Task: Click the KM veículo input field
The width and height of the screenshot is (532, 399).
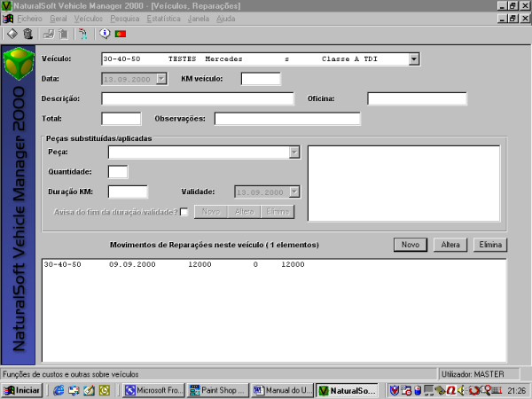Action: tap(261, 79)
